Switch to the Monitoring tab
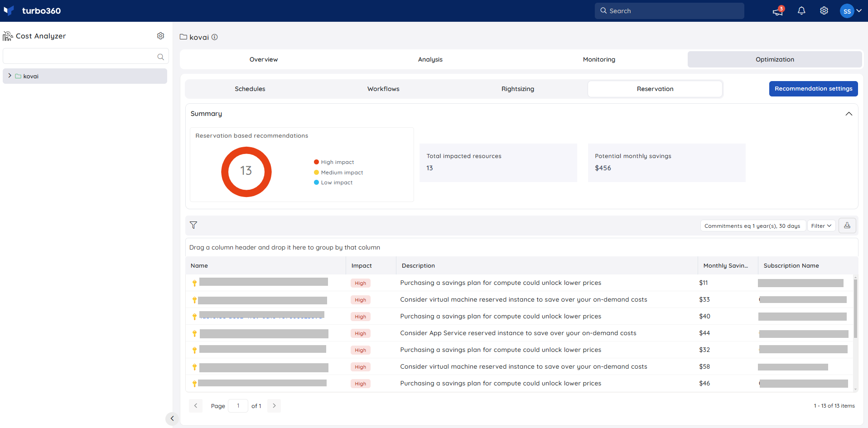This screenshot has height=428, width=868. point(599,59)
